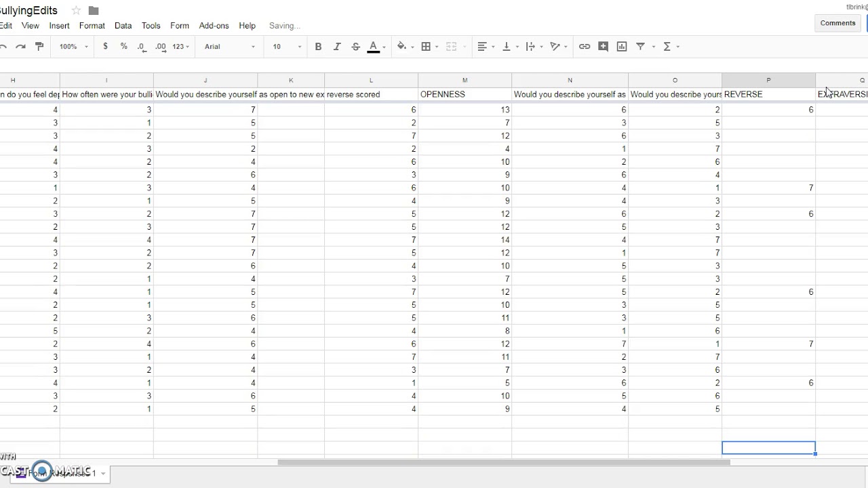
Task: Open the Add-ons menu
Action: (214, 26)
